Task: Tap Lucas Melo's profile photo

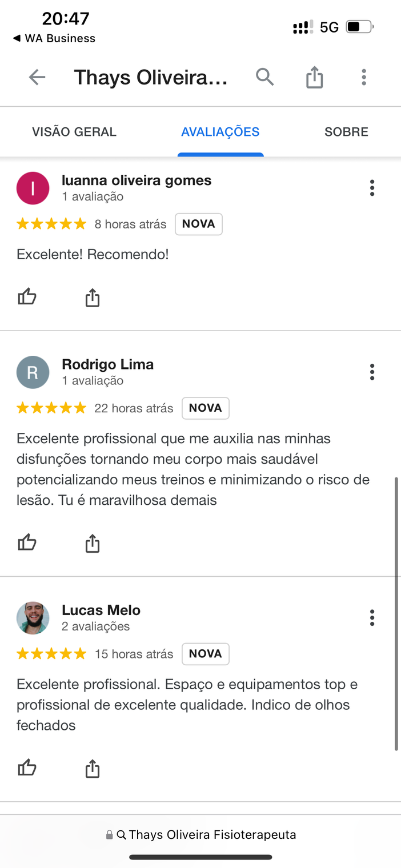Action: coord(33,618)
